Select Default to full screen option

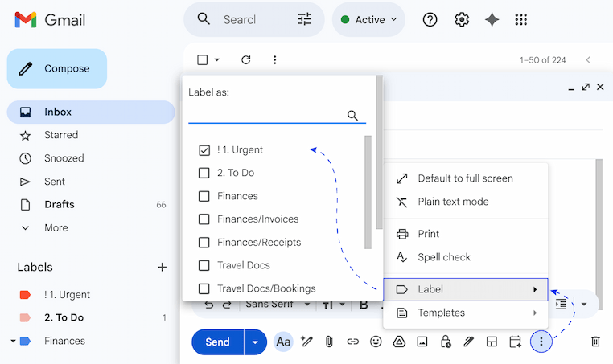point(466,178)
